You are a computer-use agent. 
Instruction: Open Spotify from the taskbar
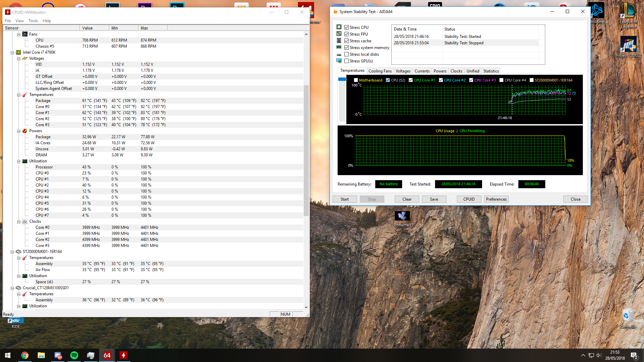point(74,355)
